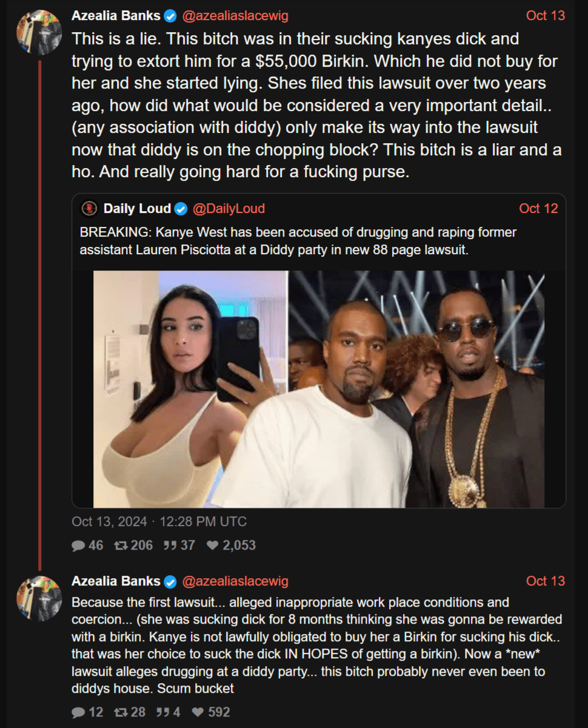Click the retweet icon showing 206
Image resolution: width=588 pixels, height=728 pixels.
point(121,545)
